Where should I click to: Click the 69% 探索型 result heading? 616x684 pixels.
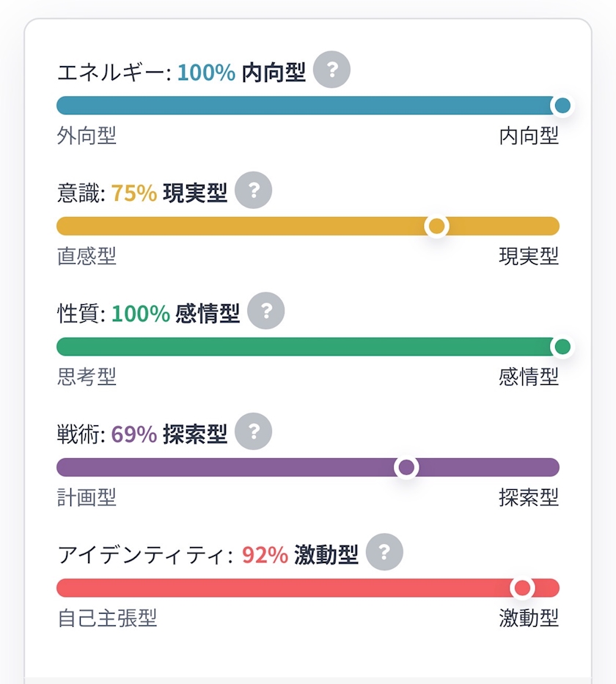(x=169, y=434)
